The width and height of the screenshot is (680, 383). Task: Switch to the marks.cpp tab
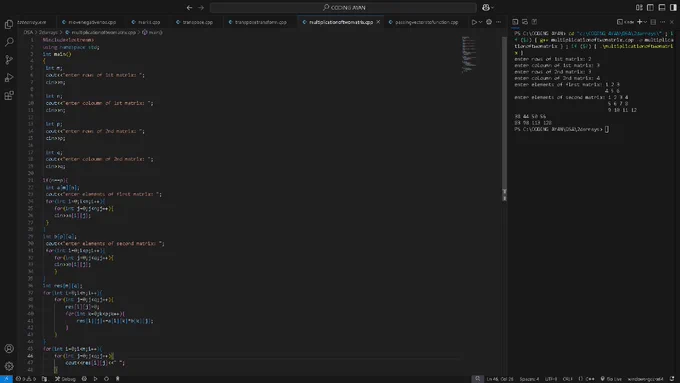click(x=146, y=22)
